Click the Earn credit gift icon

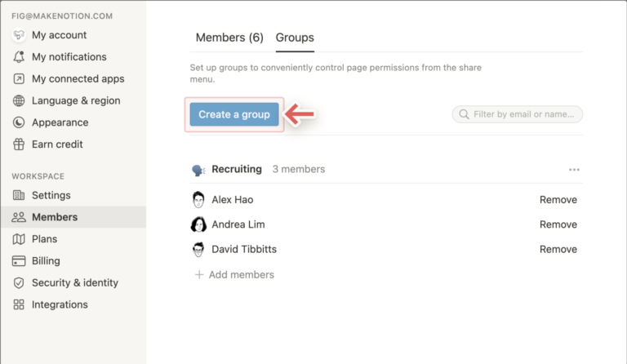(19, 144)
